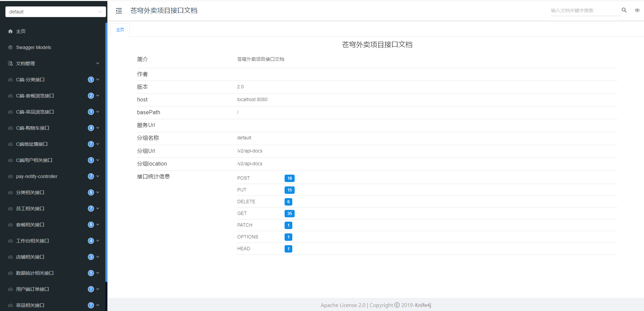644x311 pixels.
Task: Click the HEAD count badge
Action: coord(288,249)
